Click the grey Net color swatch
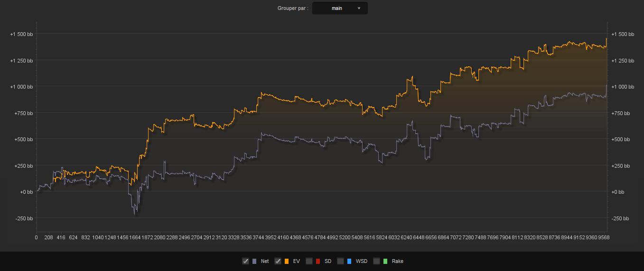The image size is (644, 271). click(x=254, y=261)
